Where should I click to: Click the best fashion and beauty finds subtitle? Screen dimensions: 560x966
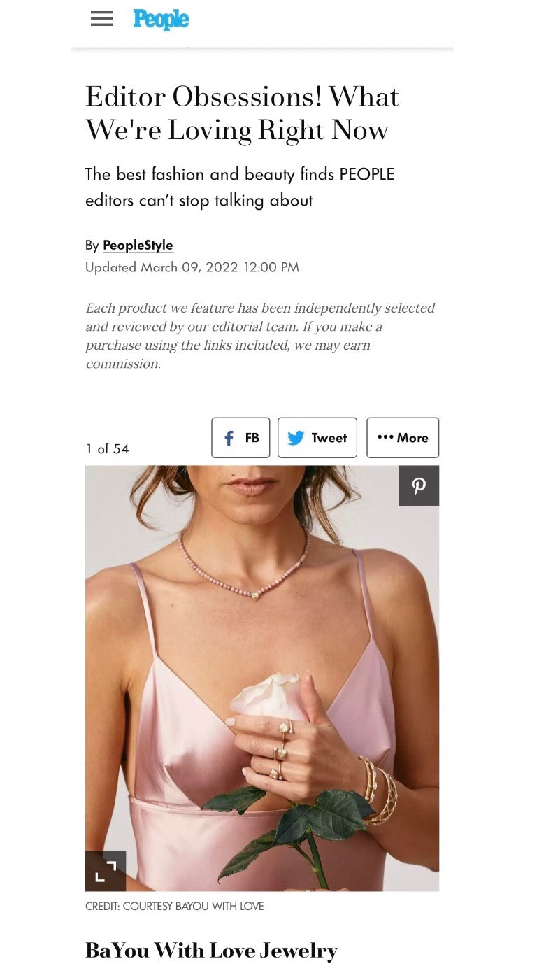240,187
